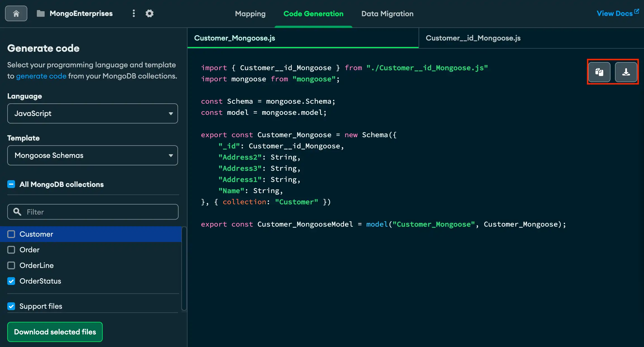
Task: Click the View Docs link
Action: [x=618, y=13]
